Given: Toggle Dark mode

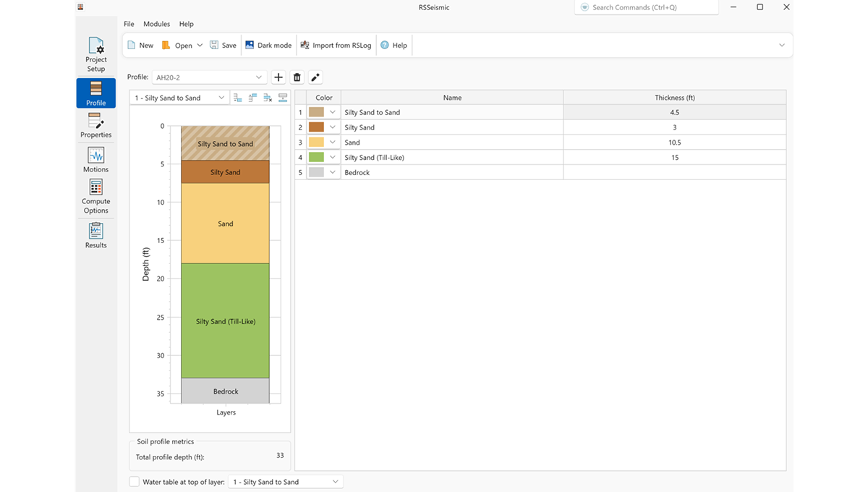Looking at the screenshot, I should tap(268, 45).
